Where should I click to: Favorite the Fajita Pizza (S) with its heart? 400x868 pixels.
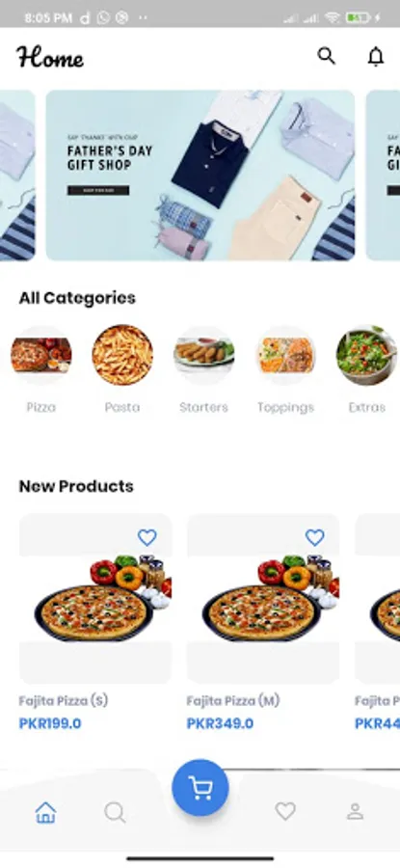pyautogui.click(x=147, y=537)
